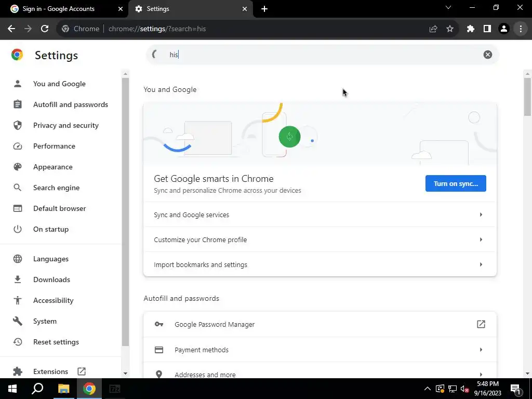Close the Settings tab
The width and height of the screenshot is (532, 399).
[245, 9]
